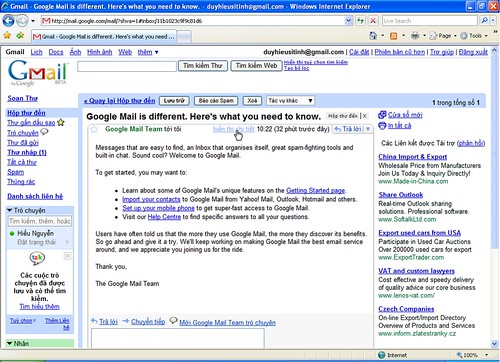Click the Soạn Thư compose link
500x362 pixels.
pos(22,98)
